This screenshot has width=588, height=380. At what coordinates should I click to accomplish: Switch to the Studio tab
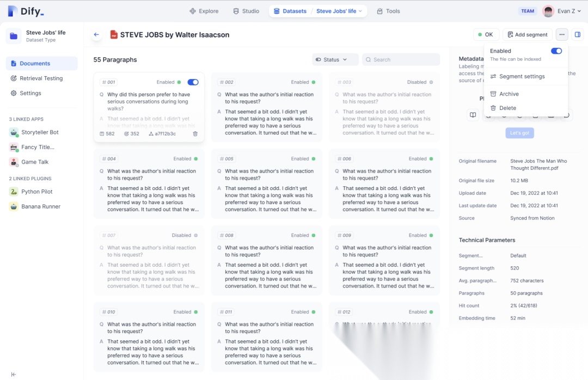[x=246, y=11]
